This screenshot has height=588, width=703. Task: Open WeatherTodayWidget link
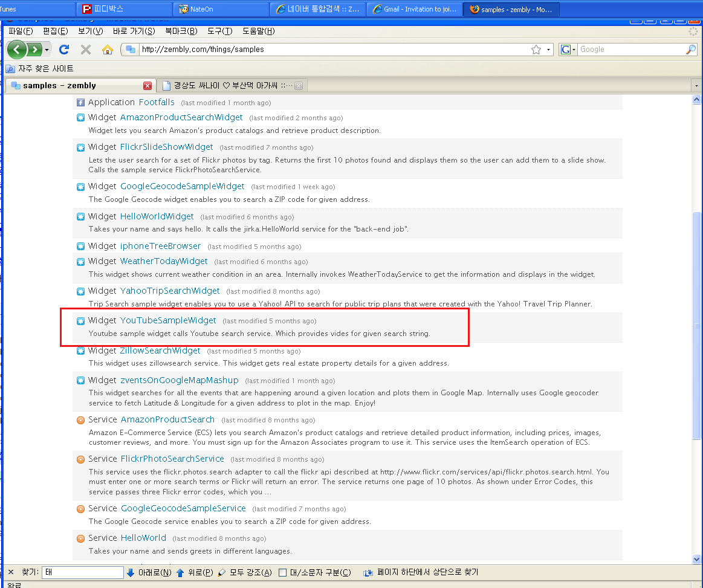tap(164, 261)
